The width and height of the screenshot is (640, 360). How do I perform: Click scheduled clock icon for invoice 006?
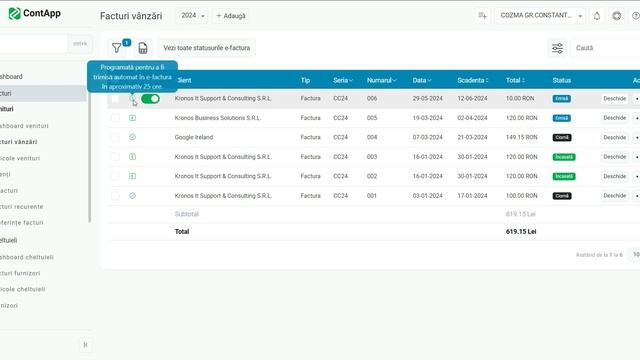[132, 98]
